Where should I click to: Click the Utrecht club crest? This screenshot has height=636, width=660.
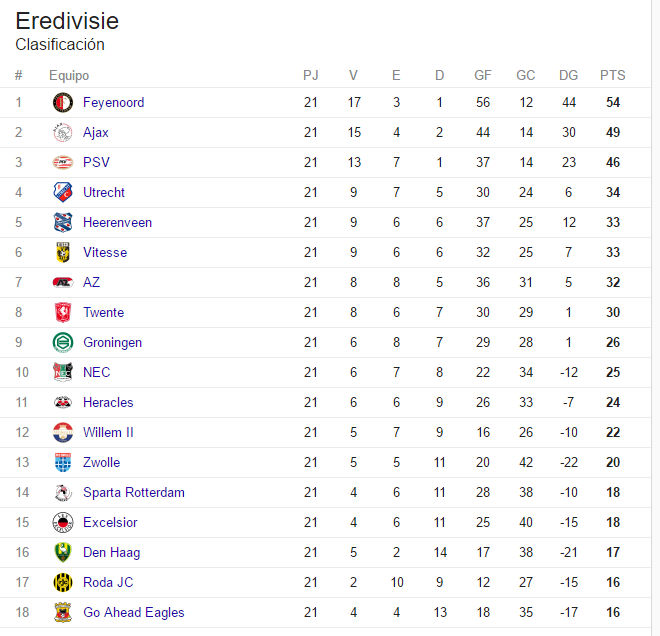tap(63, 192)
